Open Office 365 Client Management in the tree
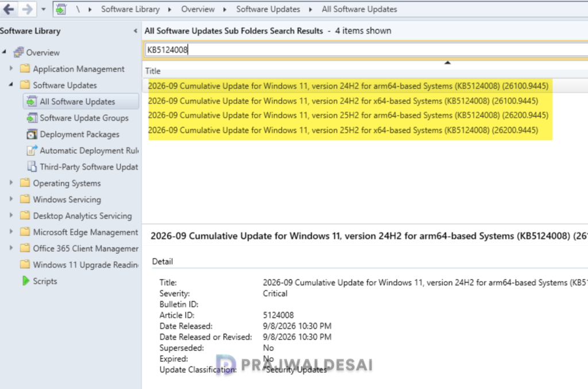Image resolution: width=588 pixels, height=389 pixels. tap(86, 248)
